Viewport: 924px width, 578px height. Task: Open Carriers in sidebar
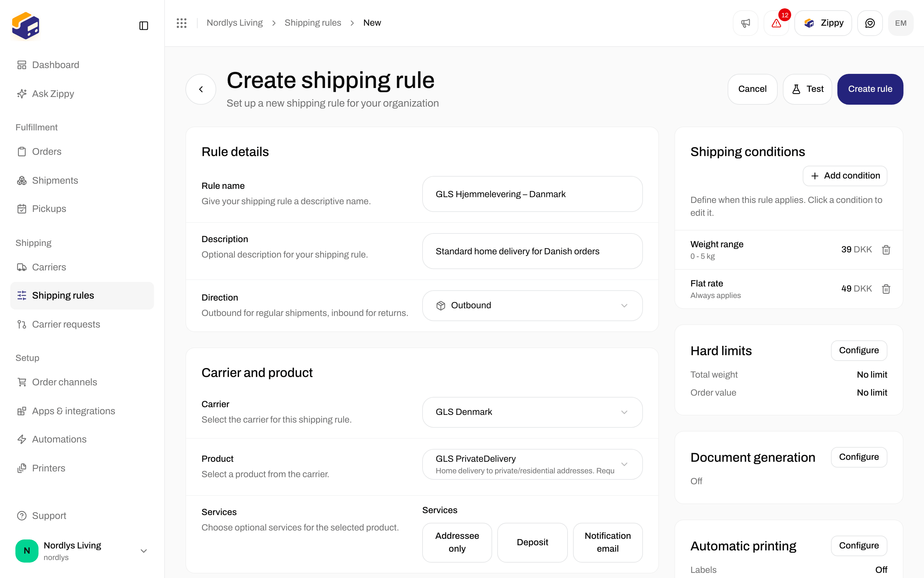point(82,267)
